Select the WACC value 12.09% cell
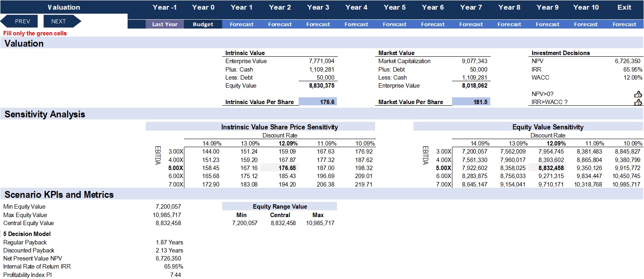 633,78
